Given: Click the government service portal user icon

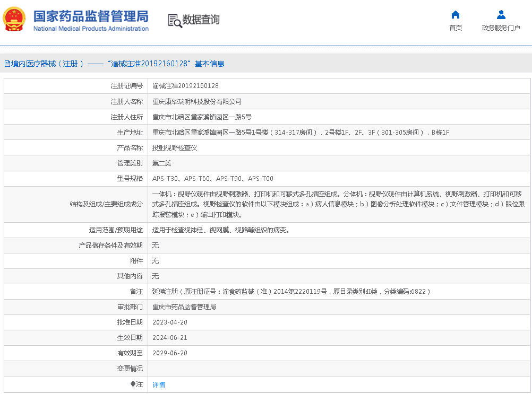Looking at the screenshot, I should (x=501, y=15).
